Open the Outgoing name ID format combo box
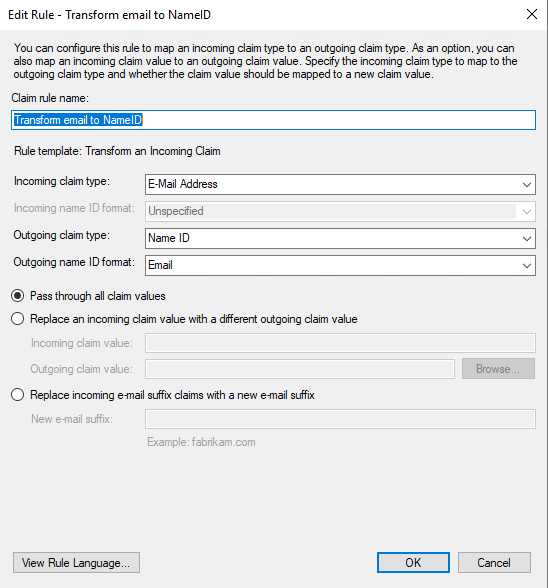 coord(340,266)
